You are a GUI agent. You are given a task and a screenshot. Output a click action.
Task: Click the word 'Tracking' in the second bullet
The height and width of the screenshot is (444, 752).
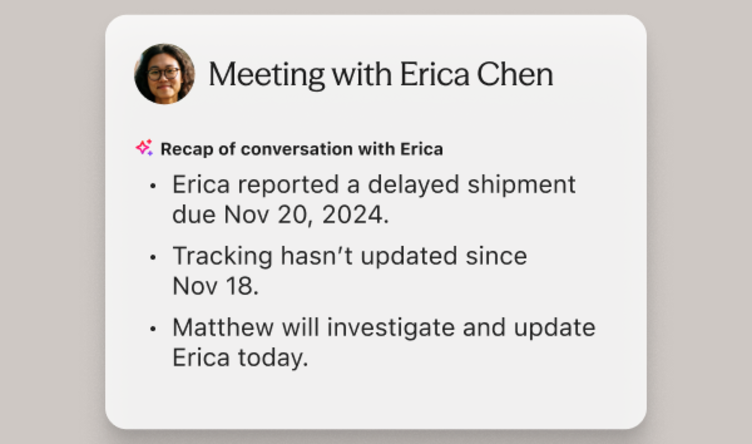[223, 257]
